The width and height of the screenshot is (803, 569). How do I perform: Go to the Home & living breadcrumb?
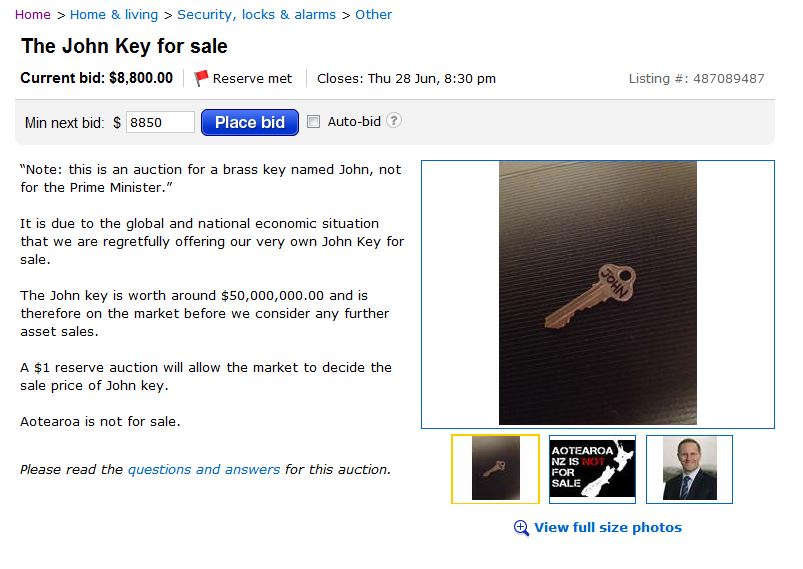click(x=114, y=15)
